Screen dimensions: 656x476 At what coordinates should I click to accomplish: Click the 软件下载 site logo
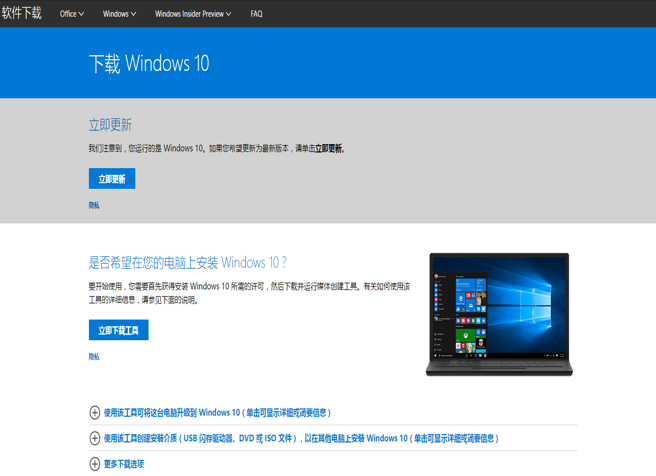tap(22, 13)
